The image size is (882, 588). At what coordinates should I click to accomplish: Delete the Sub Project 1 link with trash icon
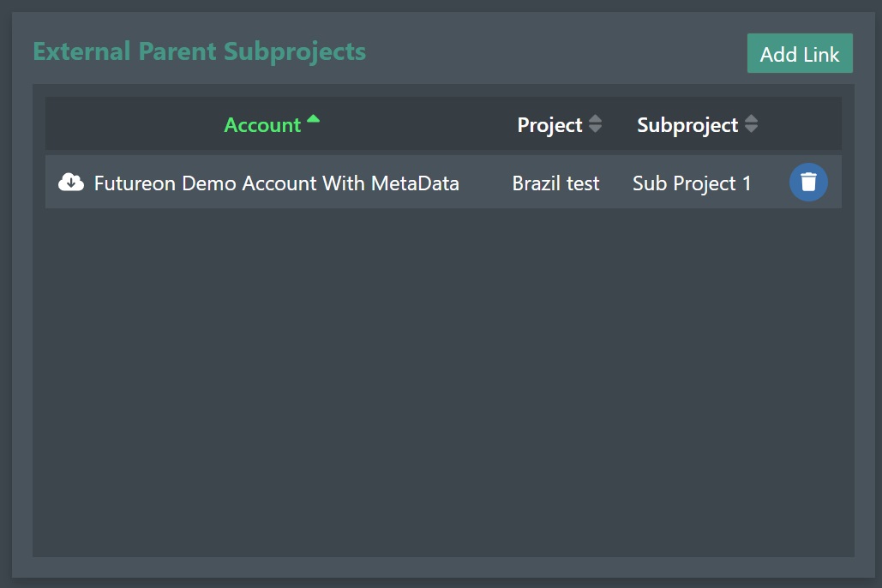pos(808,182)
